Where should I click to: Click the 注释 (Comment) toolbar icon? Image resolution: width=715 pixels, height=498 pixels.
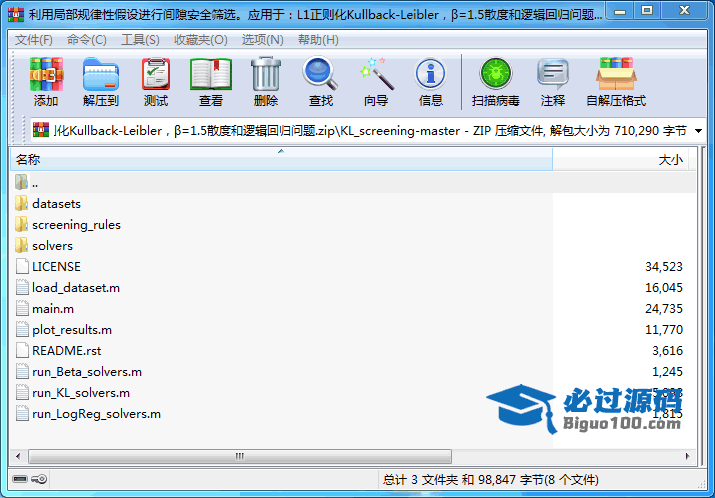(552, 75)
